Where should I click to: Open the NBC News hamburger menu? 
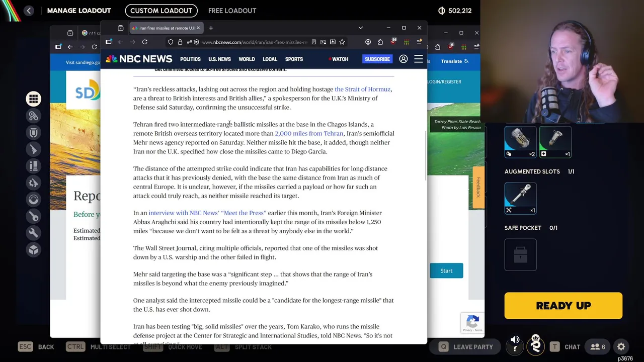418,59
